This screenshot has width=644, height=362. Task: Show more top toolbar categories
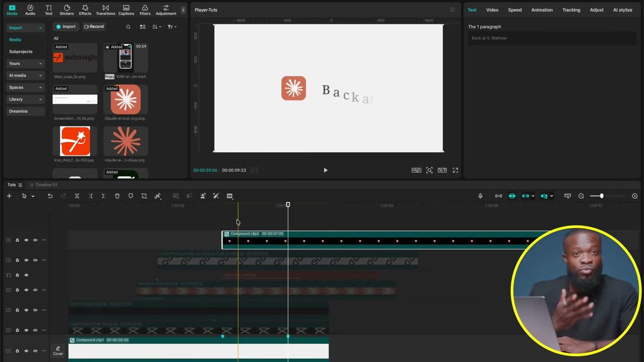(x=183, y=10)
